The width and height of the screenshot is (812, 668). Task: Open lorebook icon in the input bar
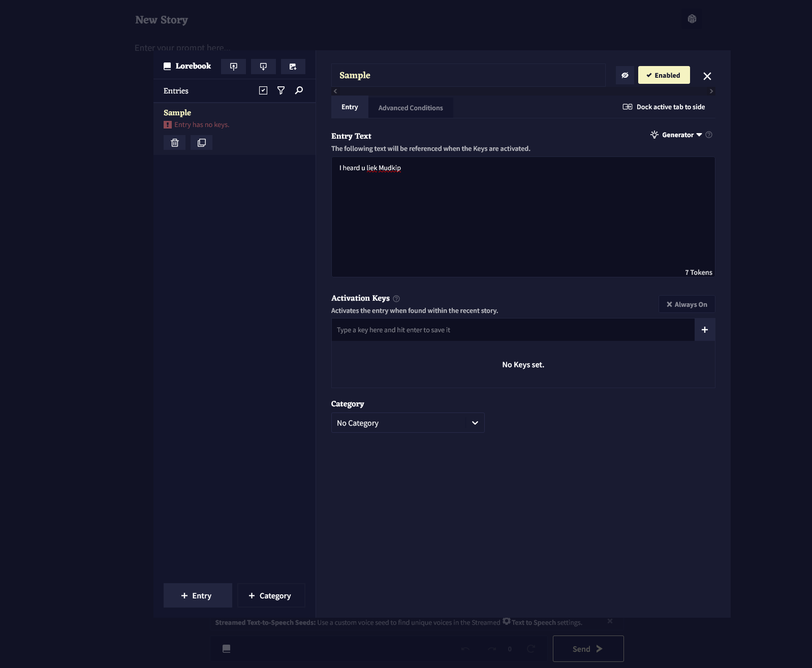point(227,649)
